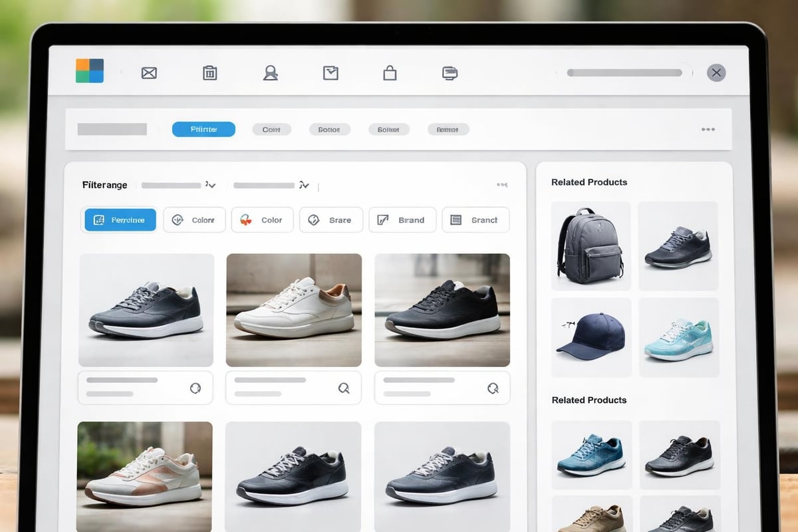The height and width of the screenshot is (532, 798).
Task: Expand the first dropdown next to Filterange
Action: (x=211, y=185)
